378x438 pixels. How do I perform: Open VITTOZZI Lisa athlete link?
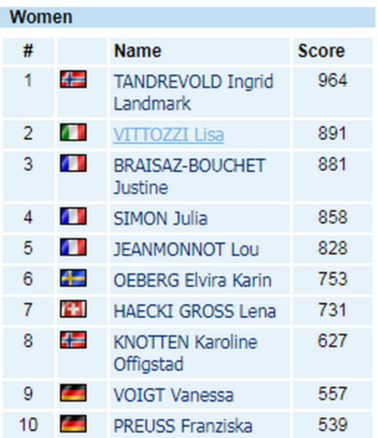169,135
